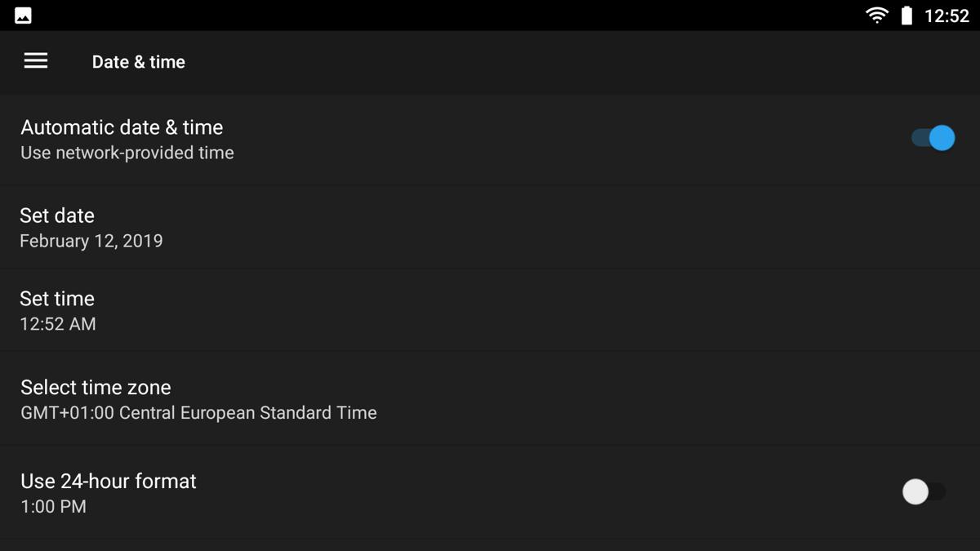Disable the Automatic date & time switch

click(933, 138)
